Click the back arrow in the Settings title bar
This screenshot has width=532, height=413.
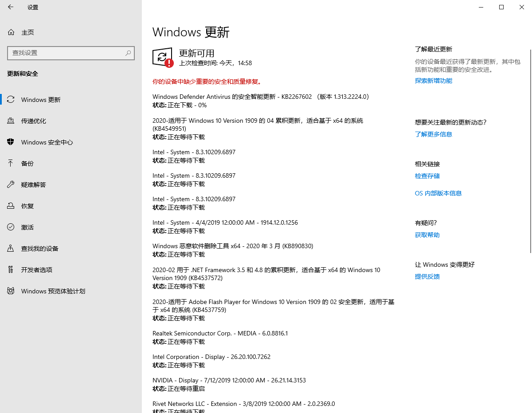click(11, 7)
